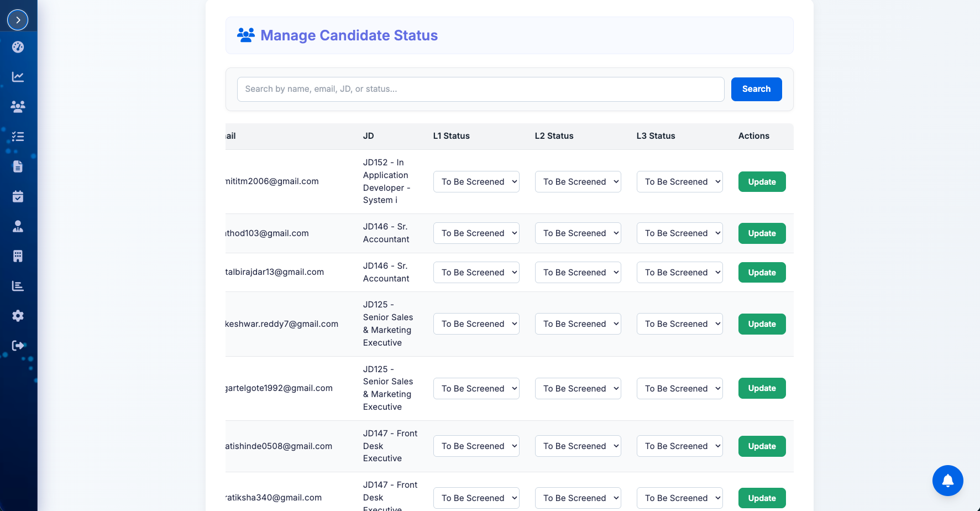Viewport: 980px width, 511px height.
Task: Open L2 Status dropdown for talbirajdar13 row
Action: [x=578, y=273]
